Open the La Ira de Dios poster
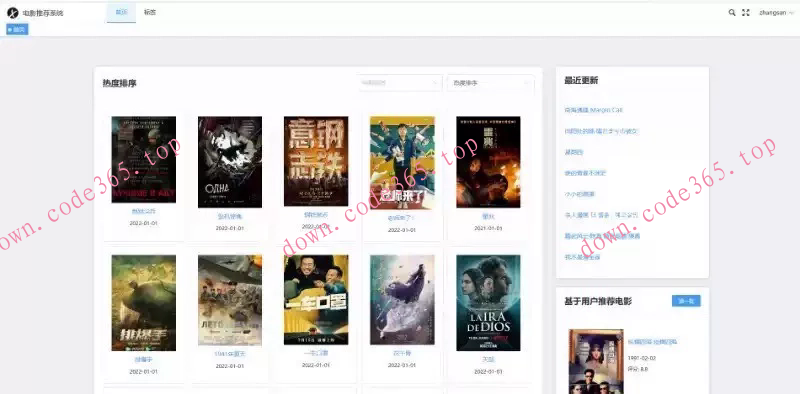The width and height of the screenshot is (800, 394). [488, 303]
